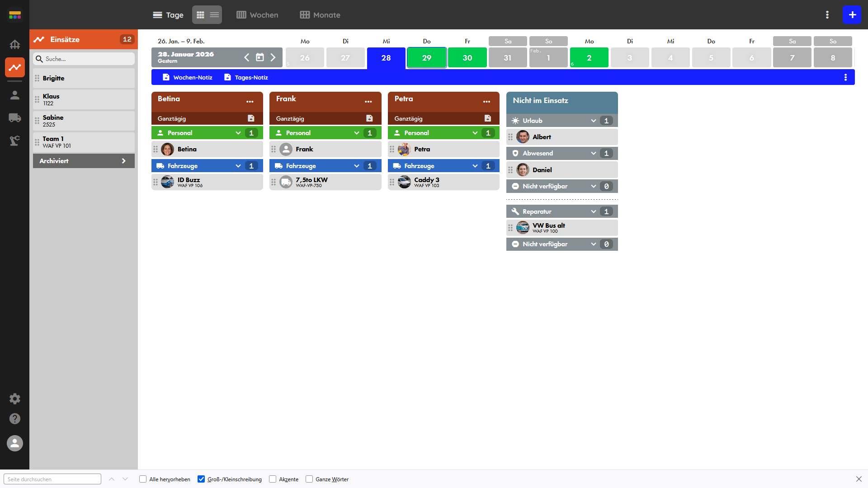Check the Ganze Wörter option
The height and width of the screenshot is (488, 868).
(x=309, y=479)
